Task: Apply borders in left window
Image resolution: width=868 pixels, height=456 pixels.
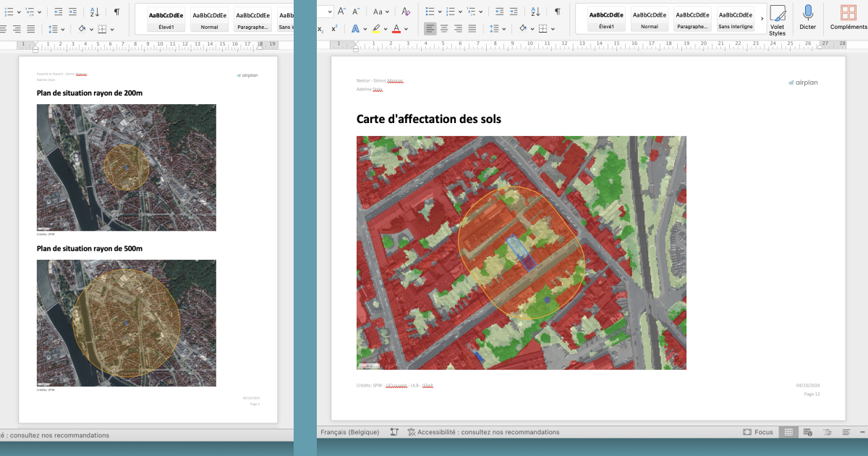Action: tap(102, 28)
